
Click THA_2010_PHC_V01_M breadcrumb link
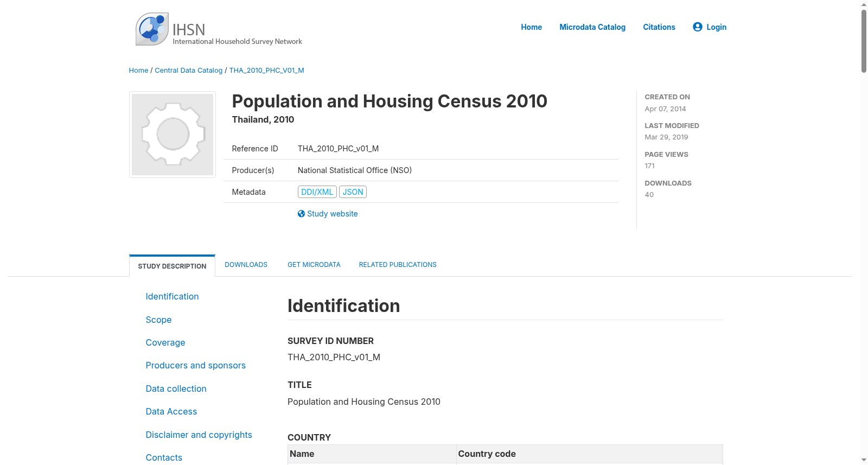click(x=266, y=71)
